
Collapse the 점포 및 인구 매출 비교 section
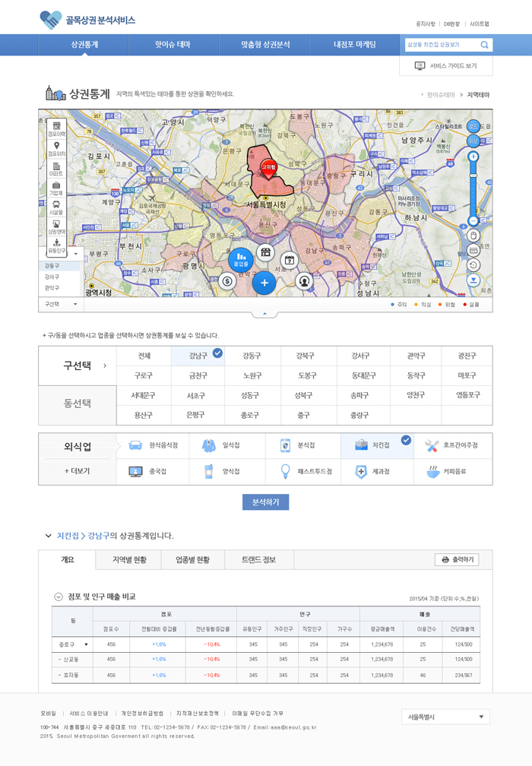pos(59,597)
